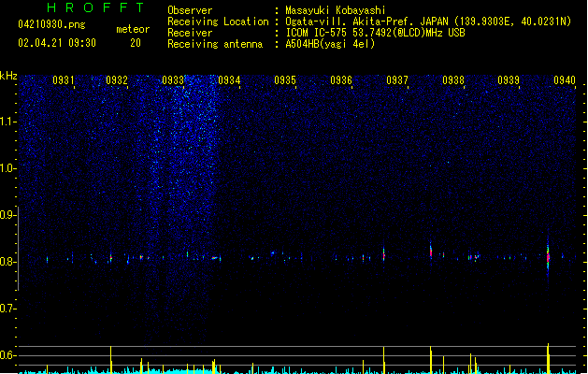This screenshot has width=588, height=374.
Task: Click the 0.8 kHz axis label
Action: coord(7,262)
